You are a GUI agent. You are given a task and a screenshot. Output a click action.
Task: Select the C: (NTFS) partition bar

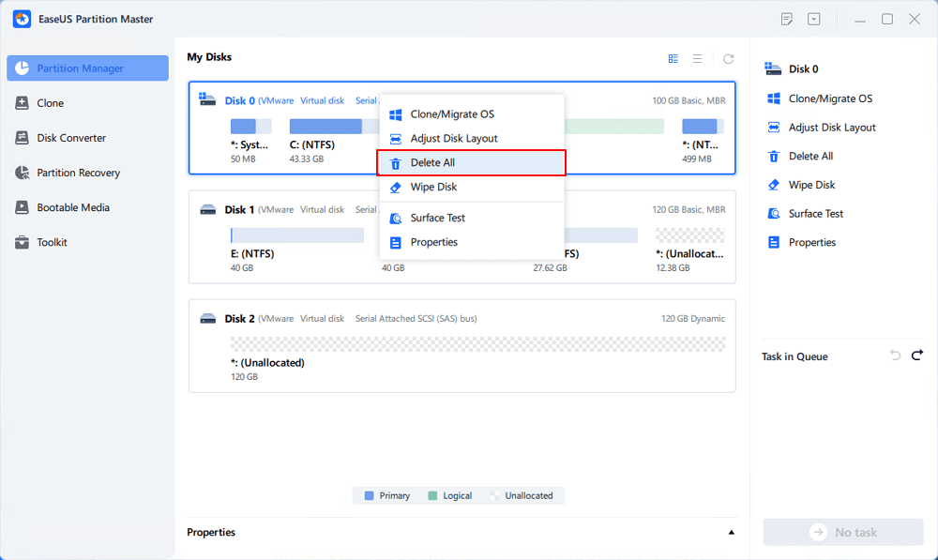335,127
